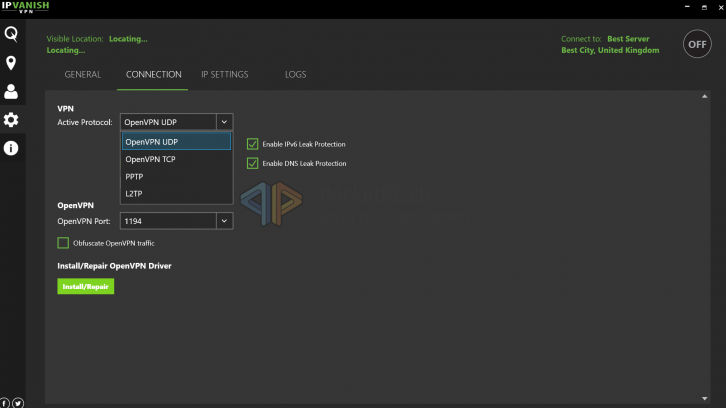
Task: Choose PPTP in the protocol list
Action: (134, 176)
